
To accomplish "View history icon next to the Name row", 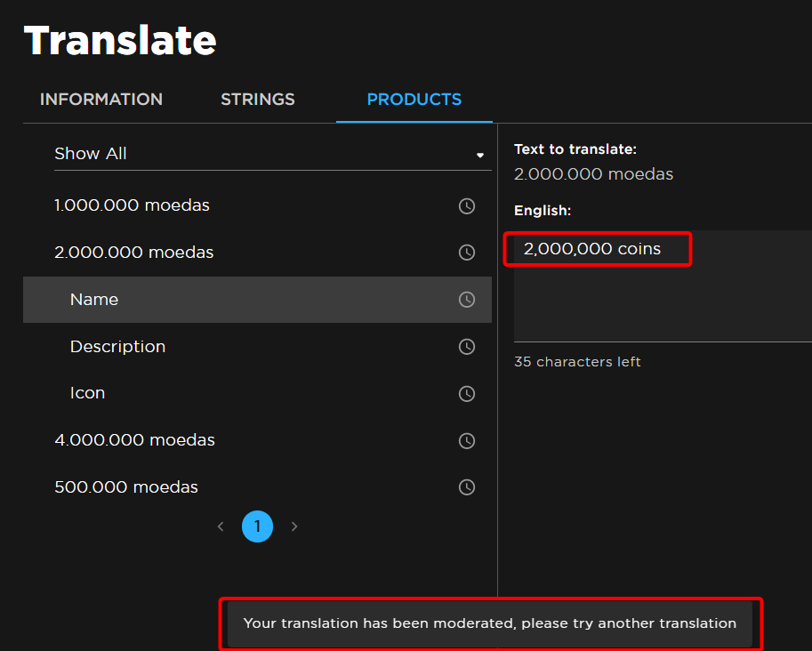I will point(466,299).
